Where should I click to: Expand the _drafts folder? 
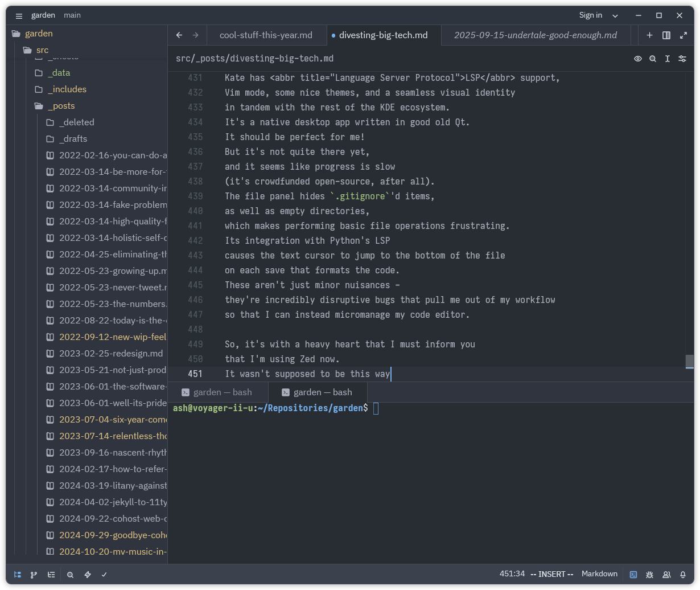click(73, 139)
